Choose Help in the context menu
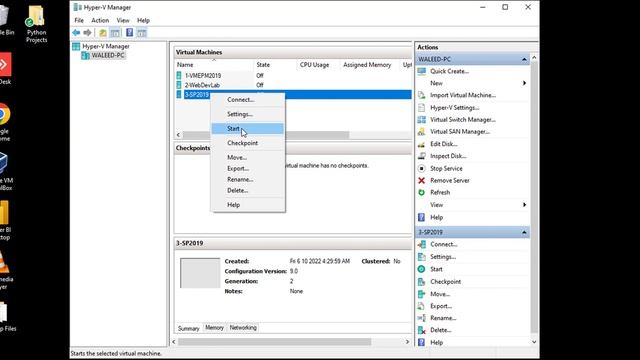640x360 pixels. pos(247,205)
